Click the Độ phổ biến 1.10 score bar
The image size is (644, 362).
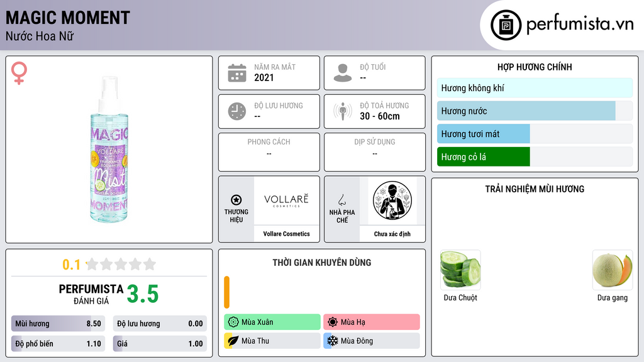tap(58, 344)
